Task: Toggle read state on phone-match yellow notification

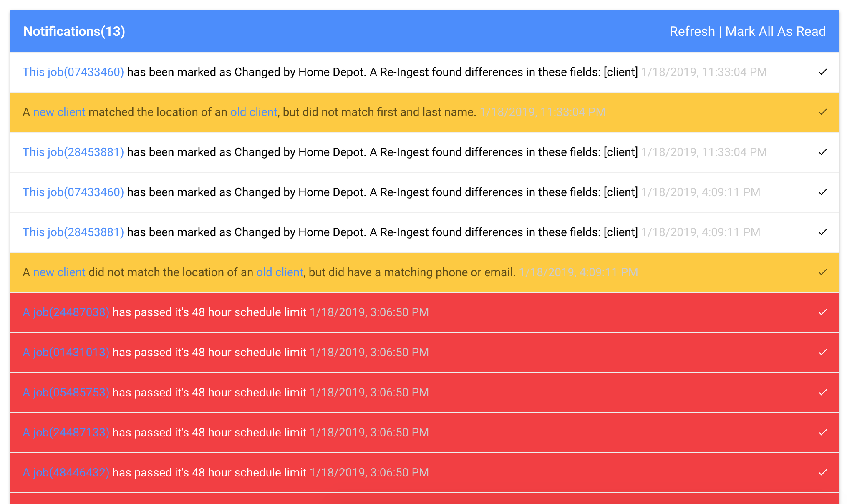Action: [x=823, y=272]
